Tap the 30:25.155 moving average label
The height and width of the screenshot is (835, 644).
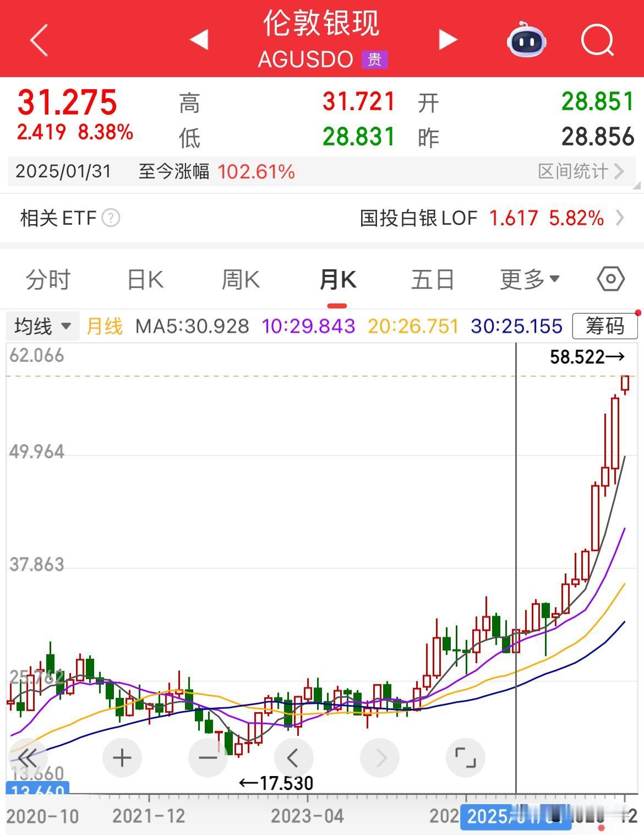517,327
